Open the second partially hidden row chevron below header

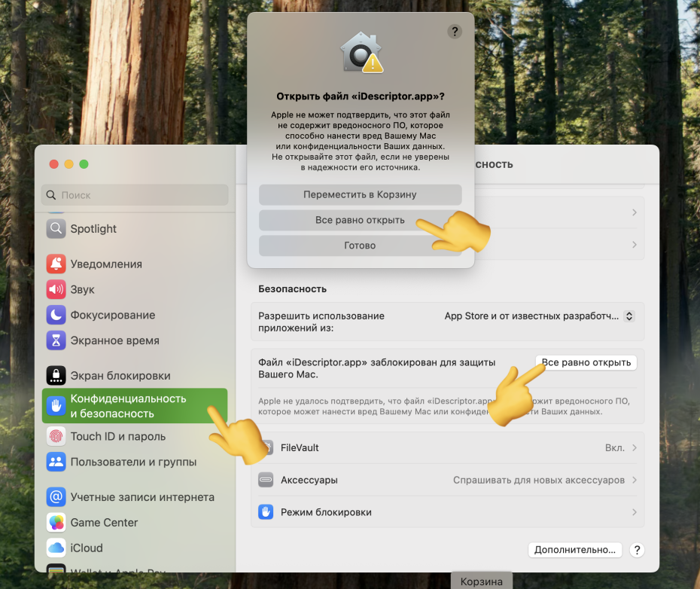coord(635,245)
